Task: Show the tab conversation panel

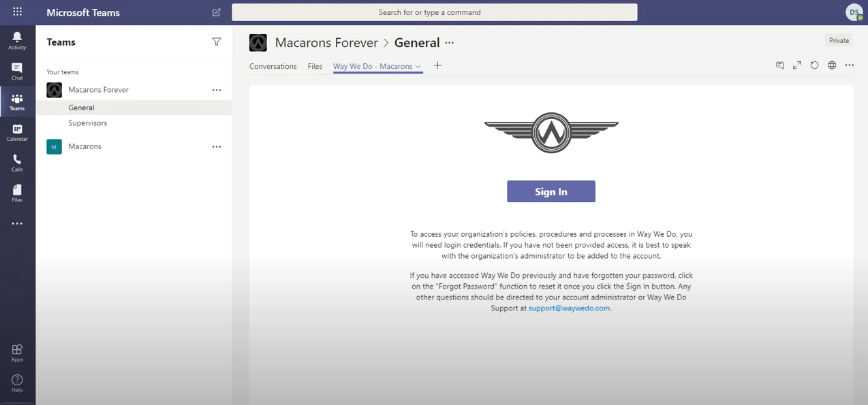Action: (x=780, y=65)
